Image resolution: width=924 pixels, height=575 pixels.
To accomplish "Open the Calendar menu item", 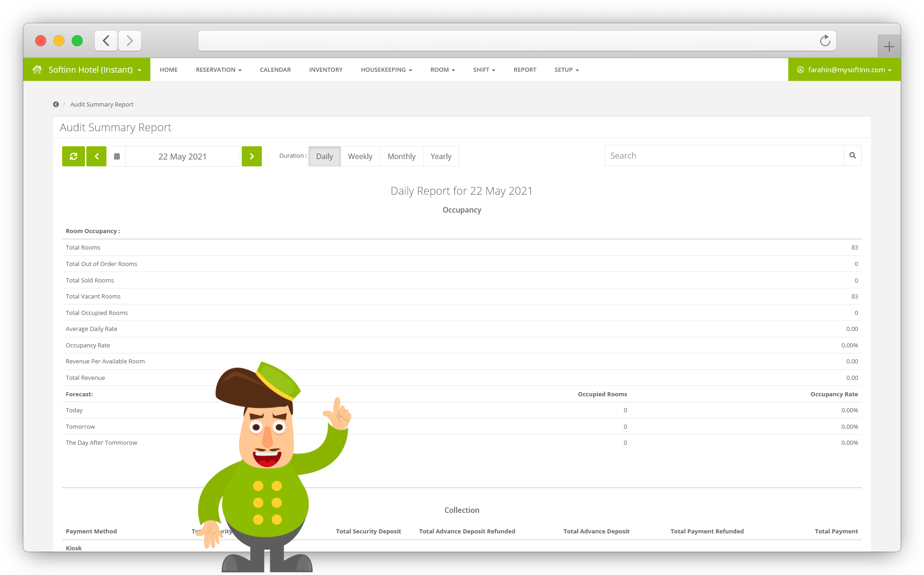I will [275, 69].
